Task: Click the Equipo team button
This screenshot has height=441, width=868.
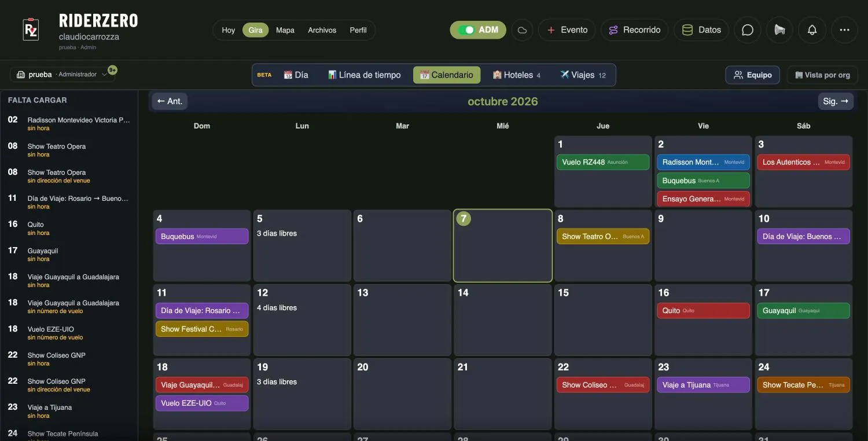Action: coord(752,75)
